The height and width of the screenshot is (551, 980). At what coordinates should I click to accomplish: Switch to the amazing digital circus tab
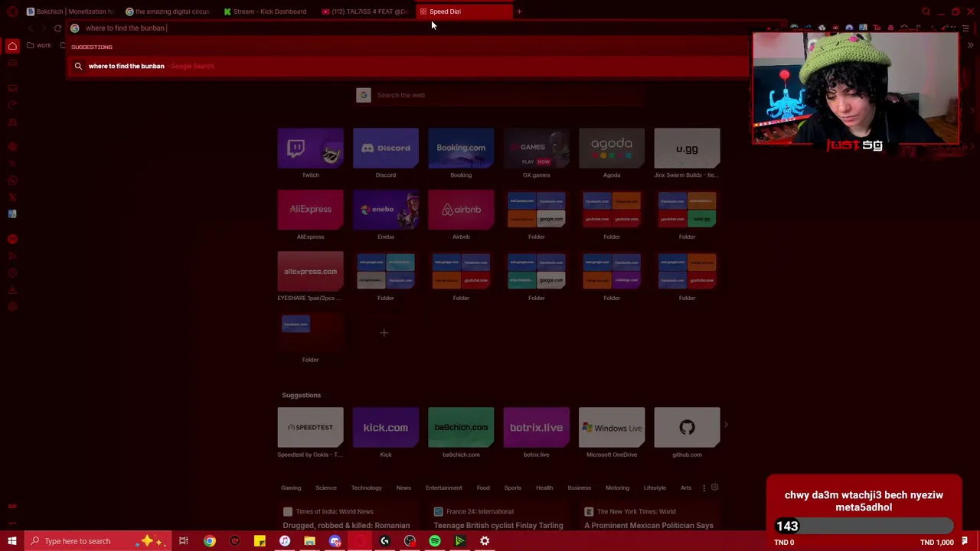tap(168, 11)
